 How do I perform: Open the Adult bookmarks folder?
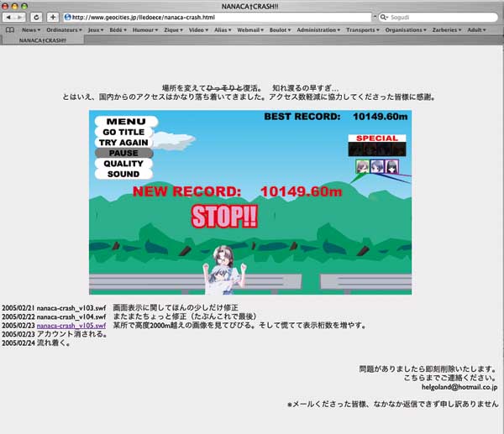476,30
